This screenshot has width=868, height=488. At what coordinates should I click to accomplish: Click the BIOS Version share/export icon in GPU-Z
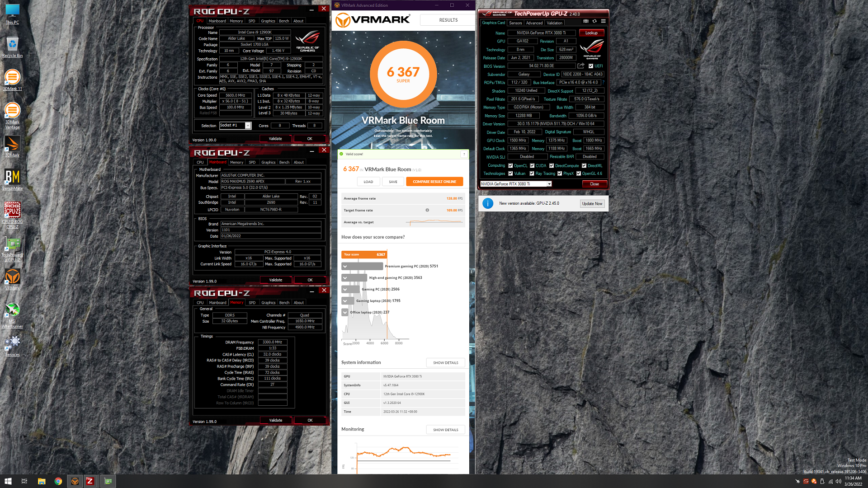click(581, 66)
